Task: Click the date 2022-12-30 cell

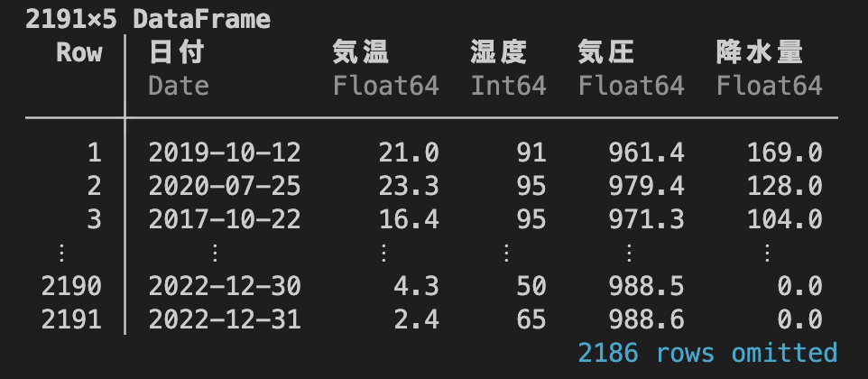Action: coord(225,287)
